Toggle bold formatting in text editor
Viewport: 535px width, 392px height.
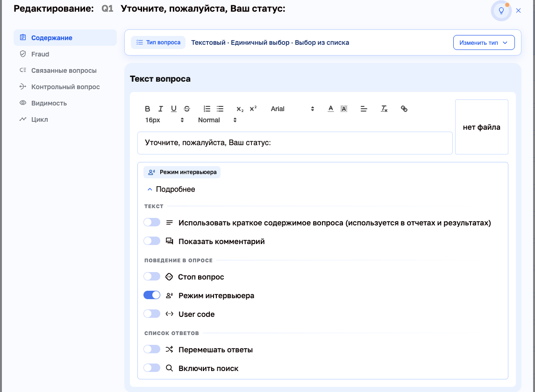point(147,109)
